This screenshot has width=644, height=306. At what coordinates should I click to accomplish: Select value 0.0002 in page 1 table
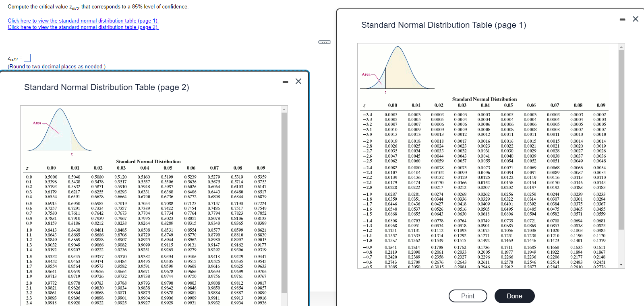pyautogui.click(x=599, y=115)
